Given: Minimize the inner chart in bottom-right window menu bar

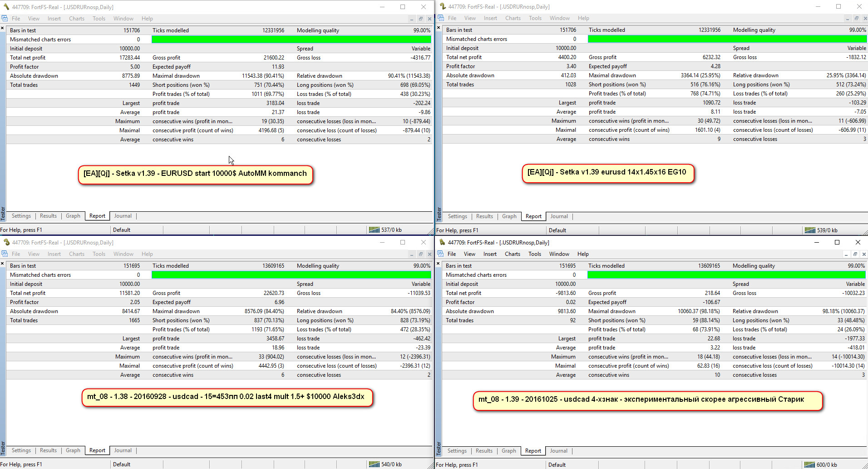Looking at the screenshot, I should [846, 254].
